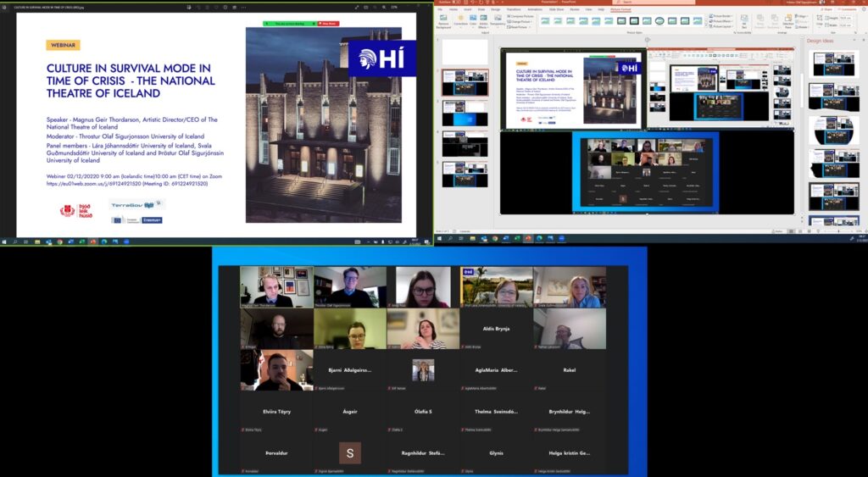
Task: Select the Glynis participant tile
Action: [x=496, y=453]
